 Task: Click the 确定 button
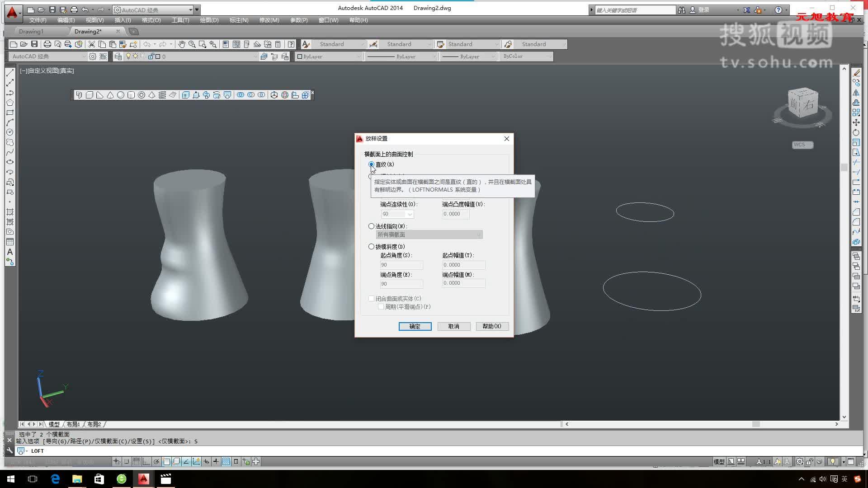click(x=415, y=326)
